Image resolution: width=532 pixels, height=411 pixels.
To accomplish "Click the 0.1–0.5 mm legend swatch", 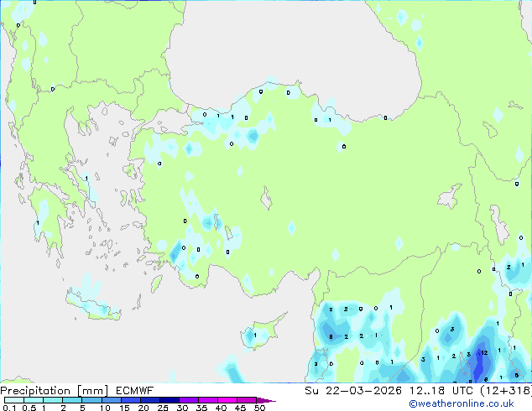I will 14,400.
